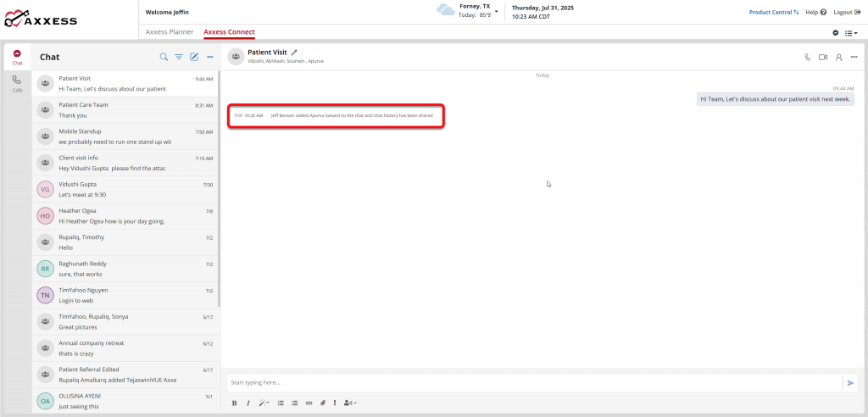The height and width of the screenshot is (417, 868).
Task: Send the message with arrow icon
Action: [850, 382]
